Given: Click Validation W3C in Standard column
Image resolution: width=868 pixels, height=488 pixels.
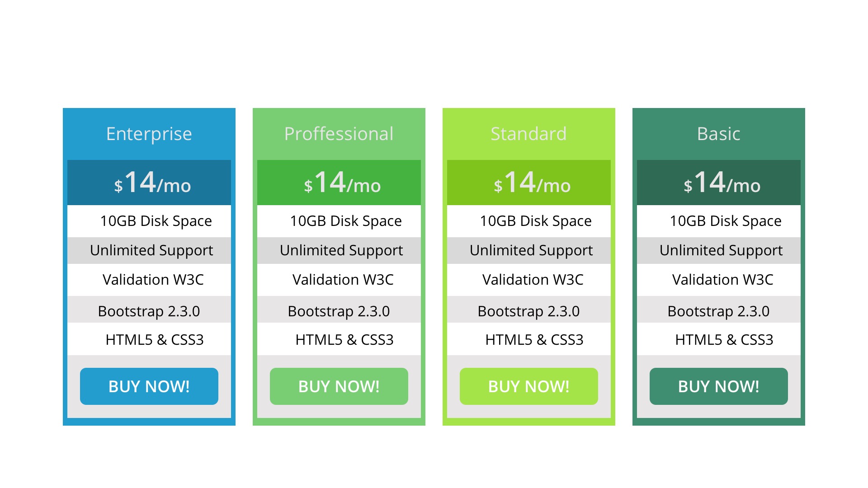Looking at the screenshot, I should point(533,280).
